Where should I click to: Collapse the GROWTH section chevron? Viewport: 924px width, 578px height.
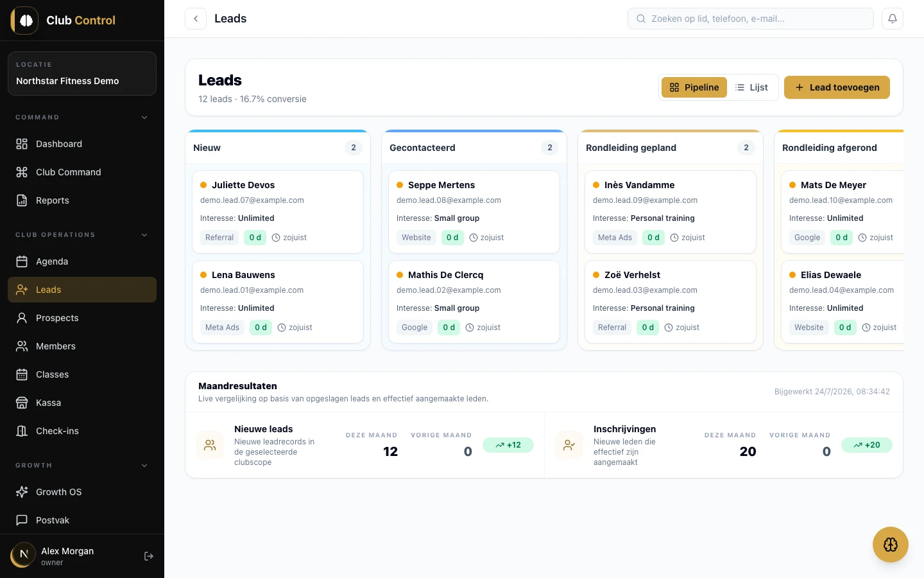pos(144,466)
